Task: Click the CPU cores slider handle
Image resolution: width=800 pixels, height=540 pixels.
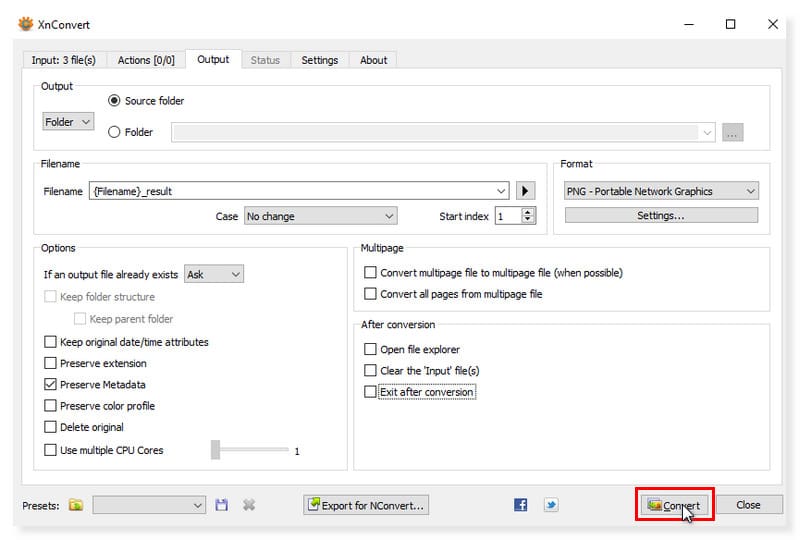Action: tap(215, 450)
